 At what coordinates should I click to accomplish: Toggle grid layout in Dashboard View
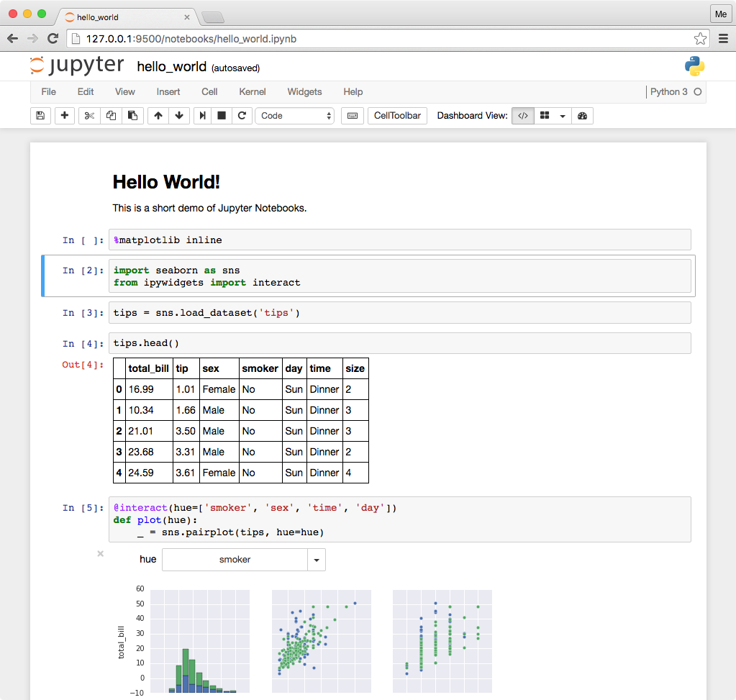click(x=545, y=116)
